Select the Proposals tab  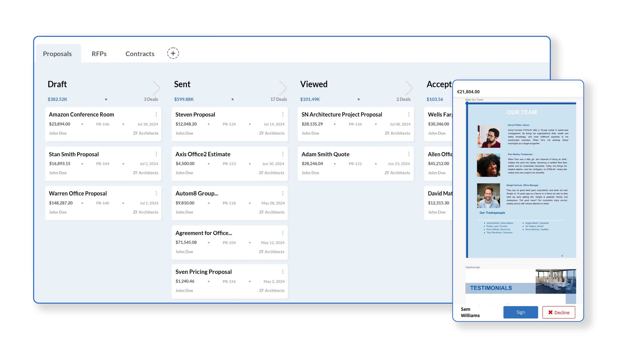tap(58, 53)
